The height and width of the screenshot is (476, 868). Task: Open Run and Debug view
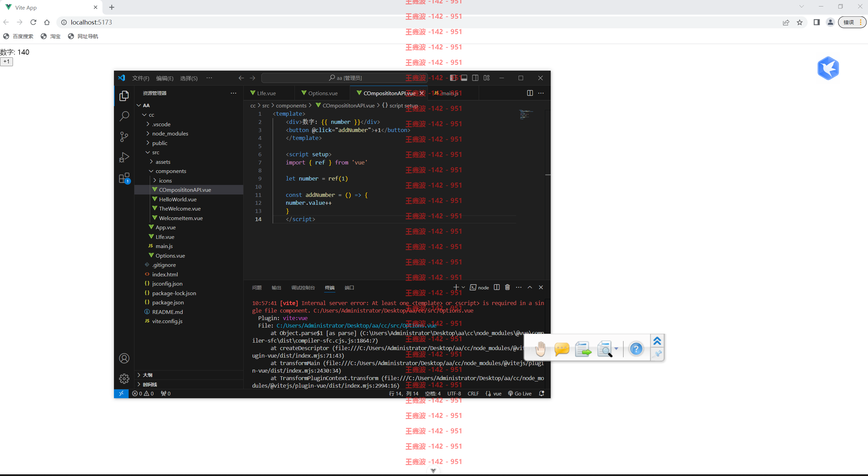point(124,157)
